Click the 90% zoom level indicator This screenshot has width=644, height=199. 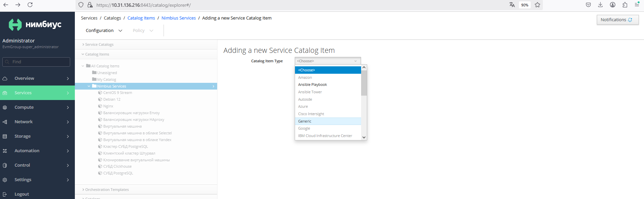[x=525, y=5]
